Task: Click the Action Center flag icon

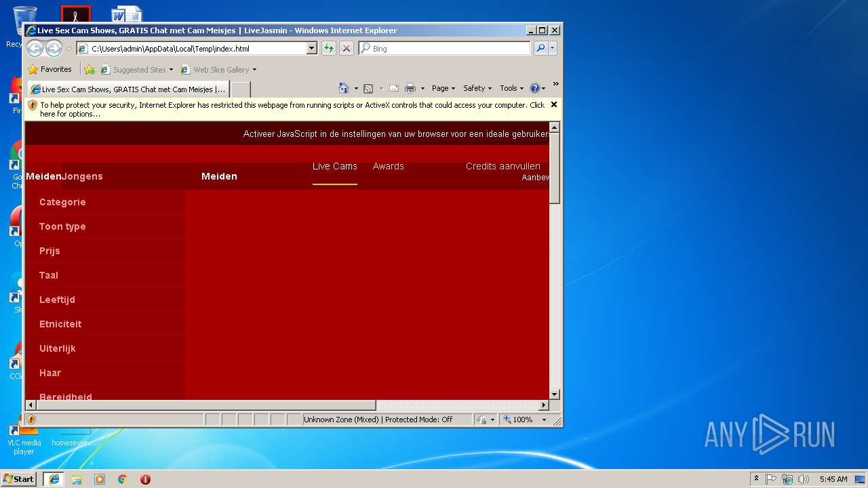Action: pyautogui.click(x=771, y=479)
